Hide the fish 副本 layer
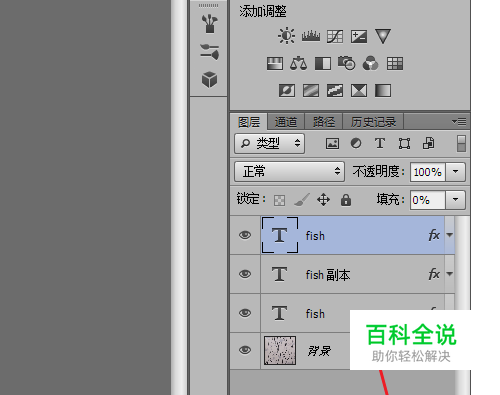The image size is (500, 395). [x=245, y=274]
